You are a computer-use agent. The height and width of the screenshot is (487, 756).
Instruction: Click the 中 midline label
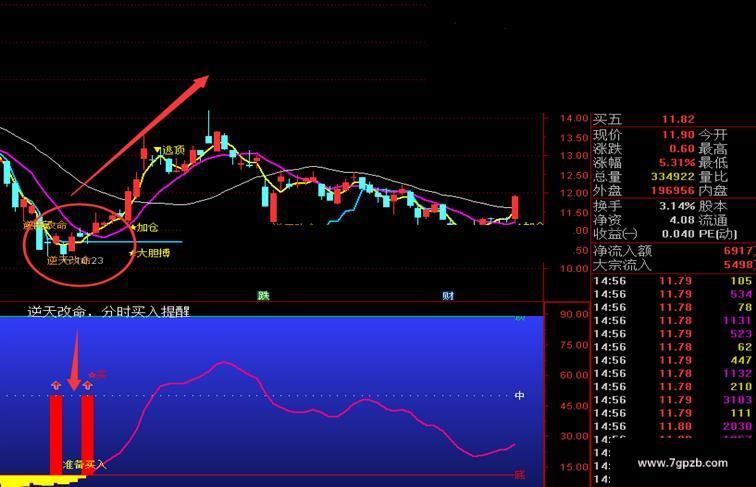[x=519, y=395]
